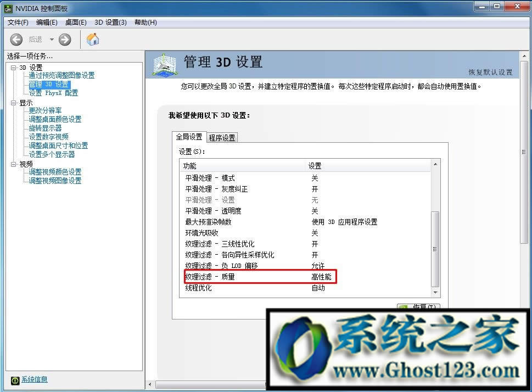Open the 帮助(H) menu
Screen dimensions: 532x392
[145, 23]
